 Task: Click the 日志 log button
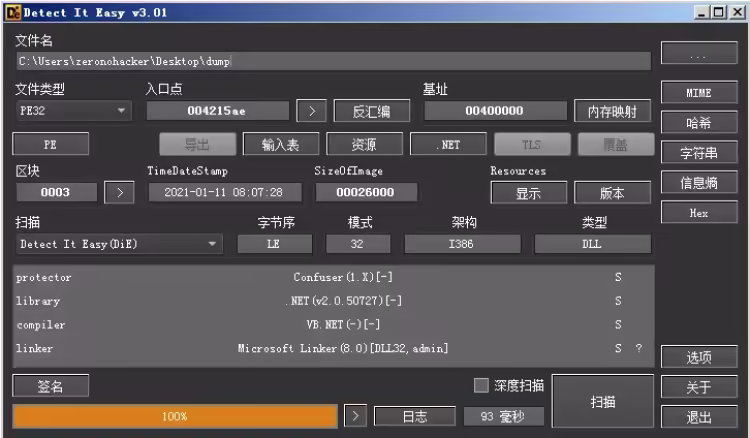coord(415,416)
